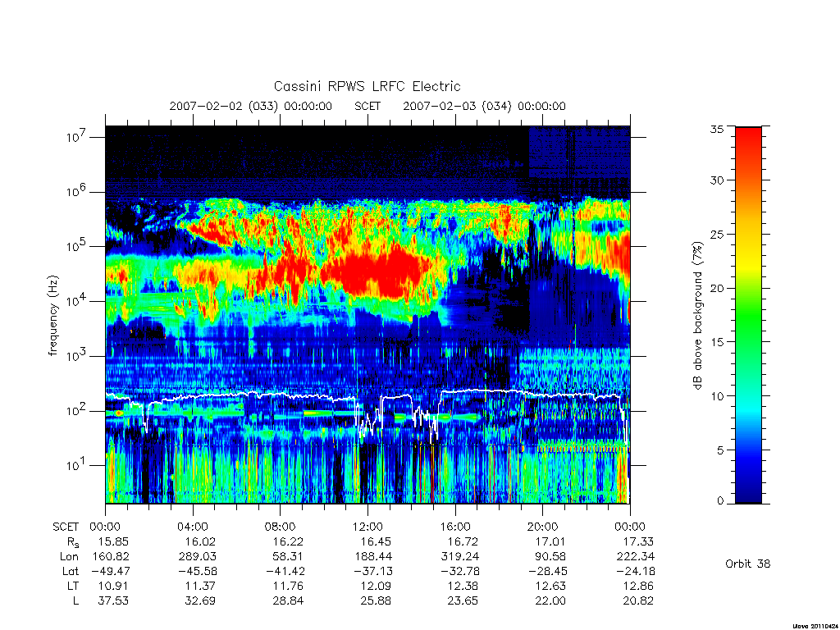Viewport: 840px width, 630px height.
Task: Click the 10^4 frequency axis label
Action: click(x=77, y=301)
